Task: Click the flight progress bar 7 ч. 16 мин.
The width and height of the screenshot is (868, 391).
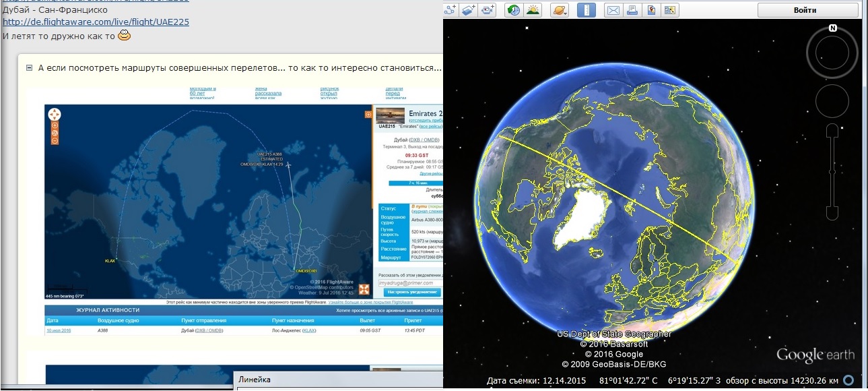Action: coord(415,183)
